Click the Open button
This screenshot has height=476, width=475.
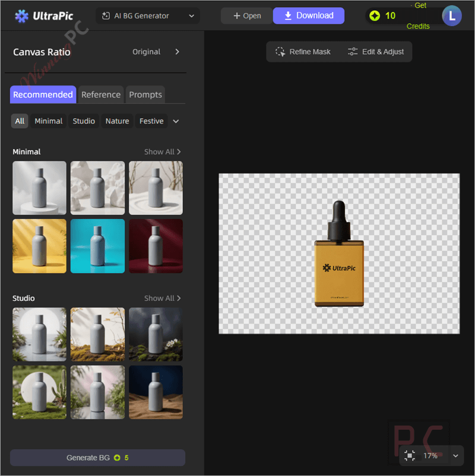(246, 16)
